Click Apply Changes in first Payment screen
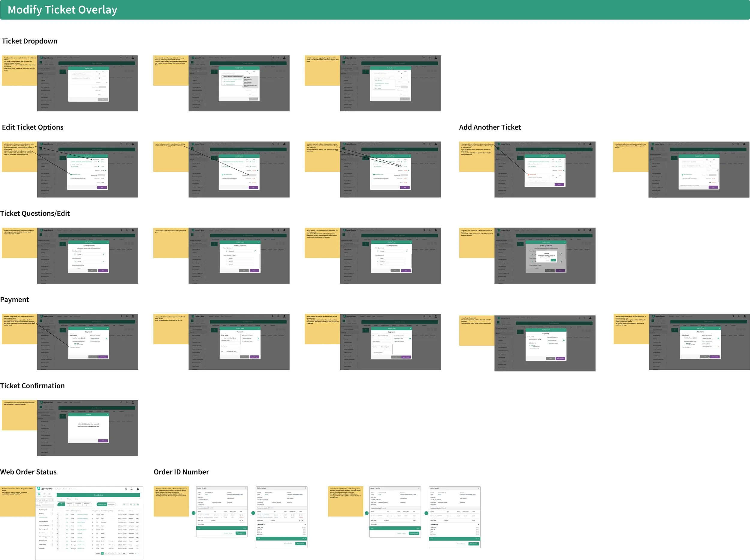Screen dimensions: 750x560 pyautogui.click(x=103, y=357)
